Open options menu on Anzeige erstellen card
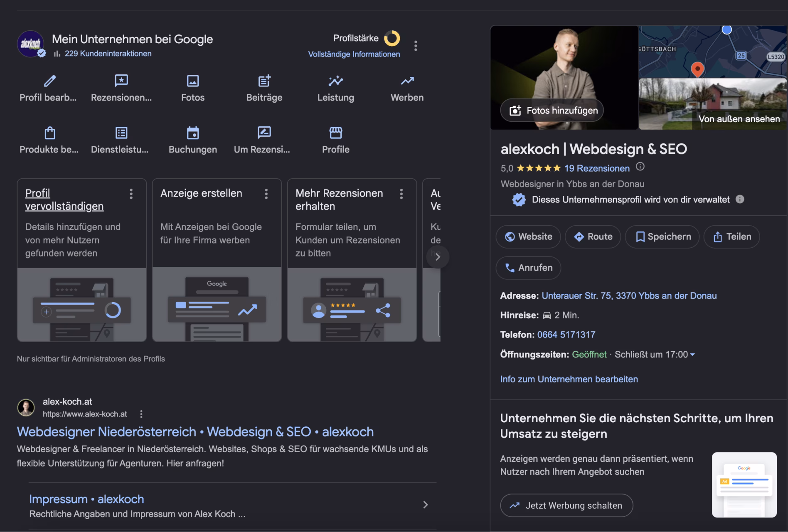Viewport: 788px width, 532px height. point(266,194)
